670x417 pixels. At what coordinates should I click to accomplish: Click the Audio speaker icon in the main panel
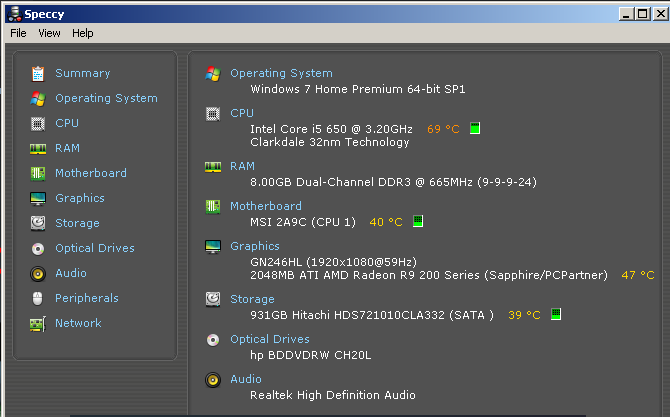click(x=213, y=380)
